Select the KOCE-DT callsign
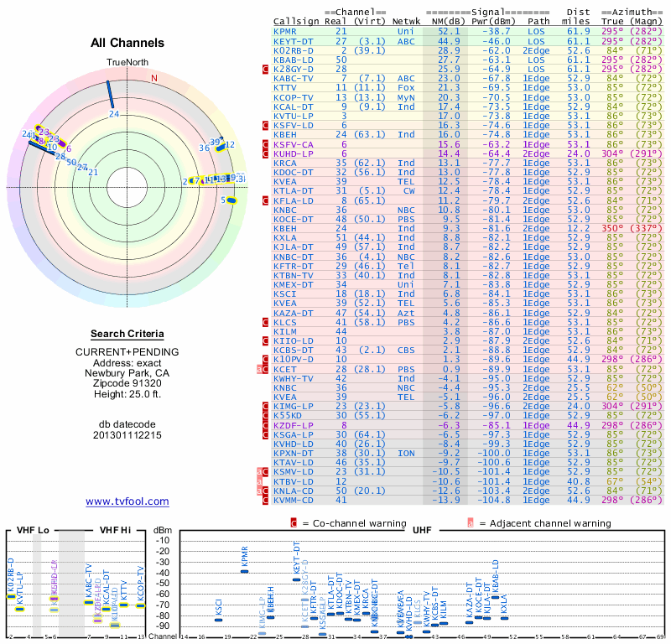This screenshot has height=644, width=671. click(x=294, y=219)
